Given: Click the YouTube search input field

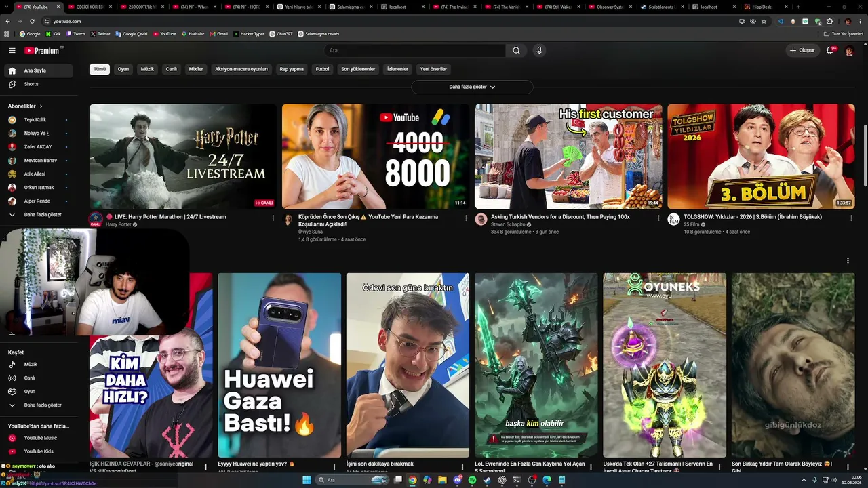Looking at the screenshot, I should click(415, 50).
